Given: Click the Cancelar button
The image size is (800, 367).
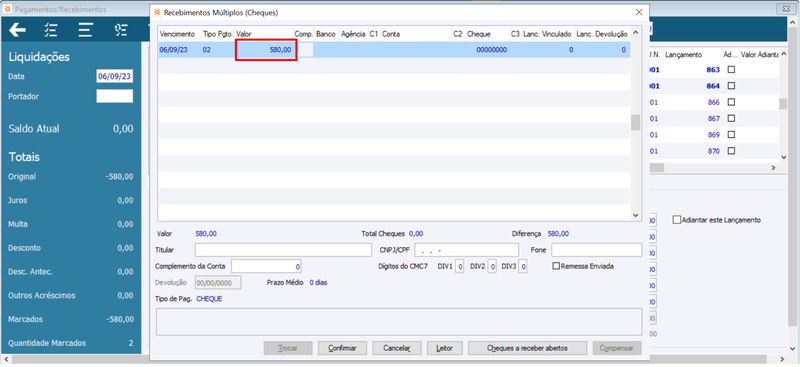Looking at the screenshot, I should (397, 348).
